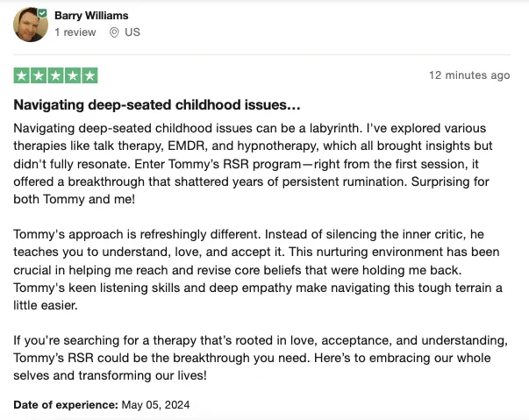Select the third green rating star
This screenshot has height=420, width=529.
[55, 75]
